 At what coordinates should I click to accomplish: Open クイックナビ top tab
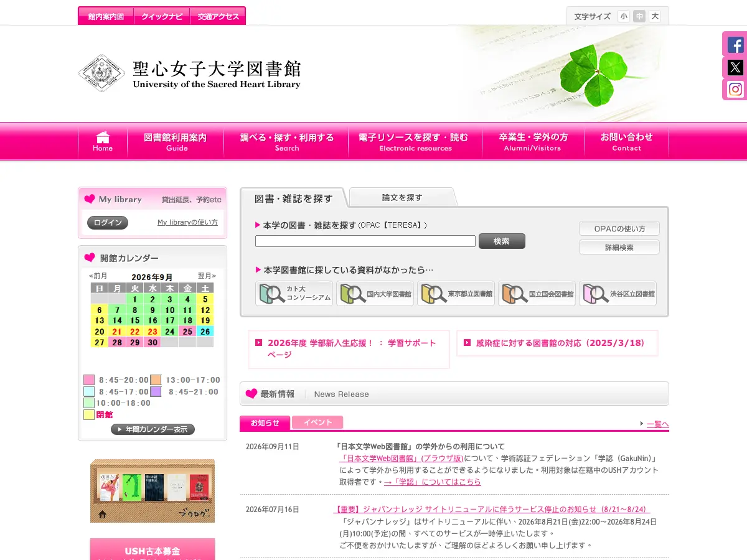pyautogui.click(x=162, y=16)
